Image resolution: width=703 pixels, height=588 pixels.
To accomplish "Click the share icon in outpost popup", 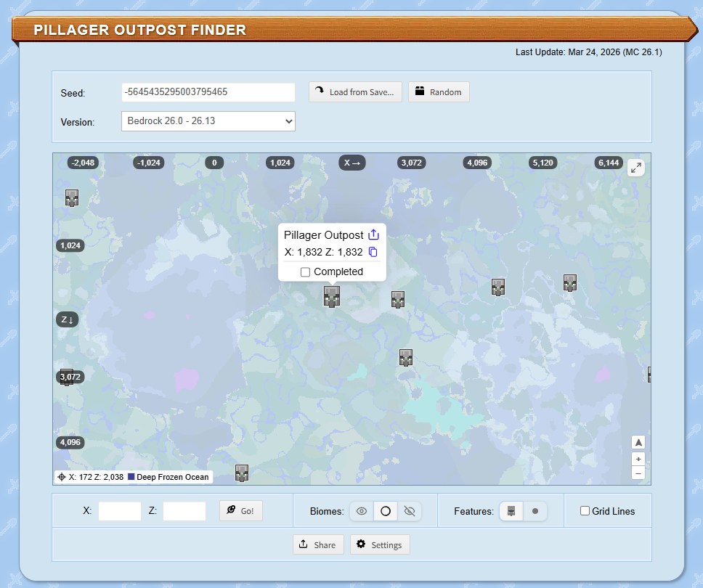I will 373,235.
